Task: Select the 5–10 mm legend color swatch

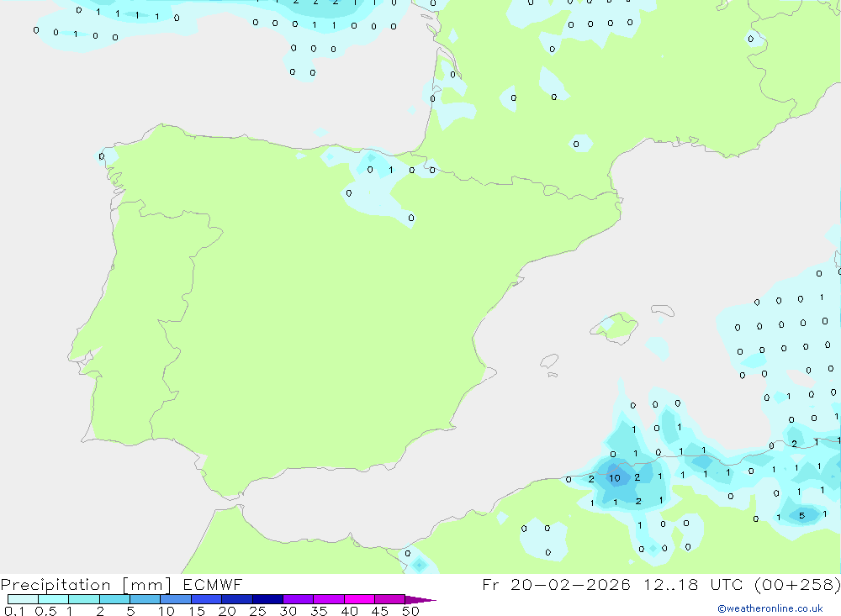Action: pyautogui.click(x=145, y=599)
